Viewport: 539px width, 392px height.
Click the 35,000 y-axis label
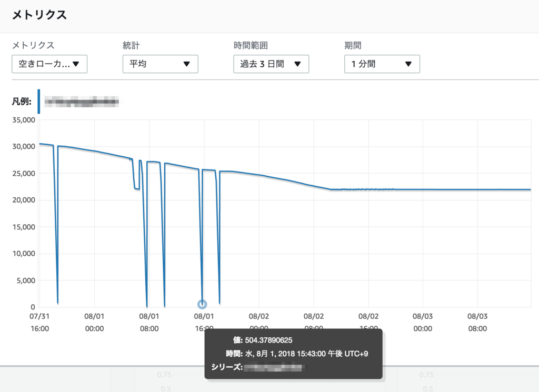coord(24,120)
